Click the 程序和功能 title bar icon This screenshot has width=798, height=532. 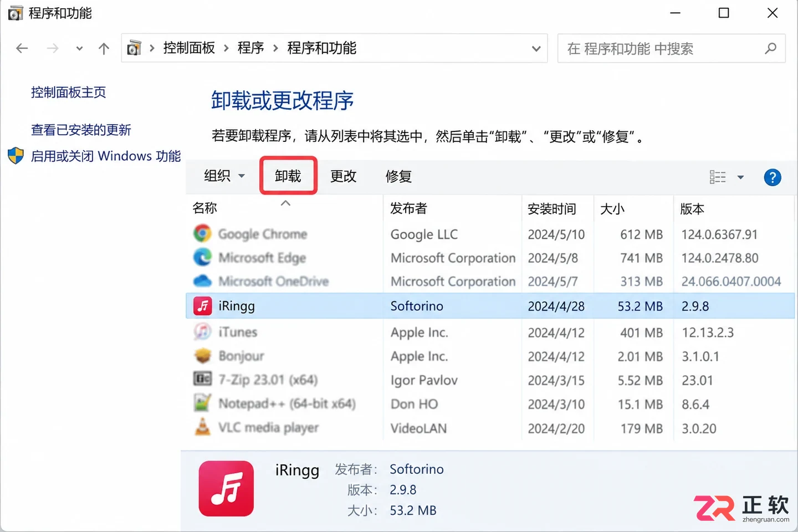tap(16, 13)
